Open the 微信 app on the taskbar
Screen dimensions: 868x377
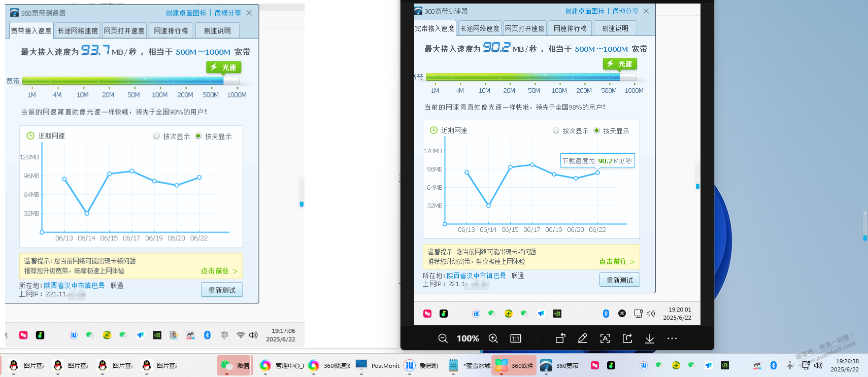coord(235,365)
